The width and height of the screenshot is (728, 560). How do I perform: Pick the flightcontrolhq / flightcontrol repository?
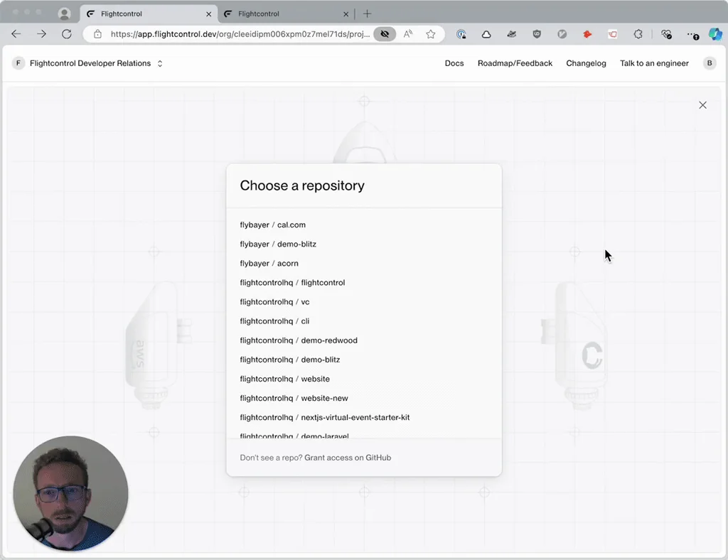click(292, 283)
